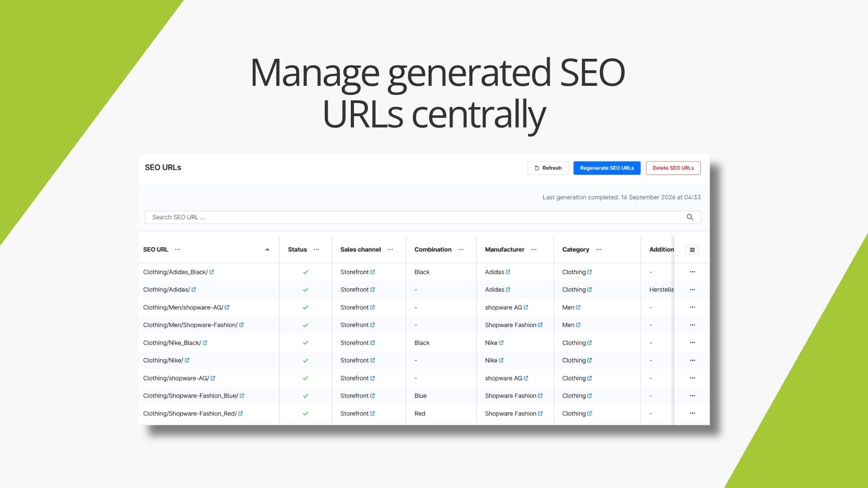Open Status column options menu
The height and width of the screenshot is (488, 868).
tap(316, 249)
